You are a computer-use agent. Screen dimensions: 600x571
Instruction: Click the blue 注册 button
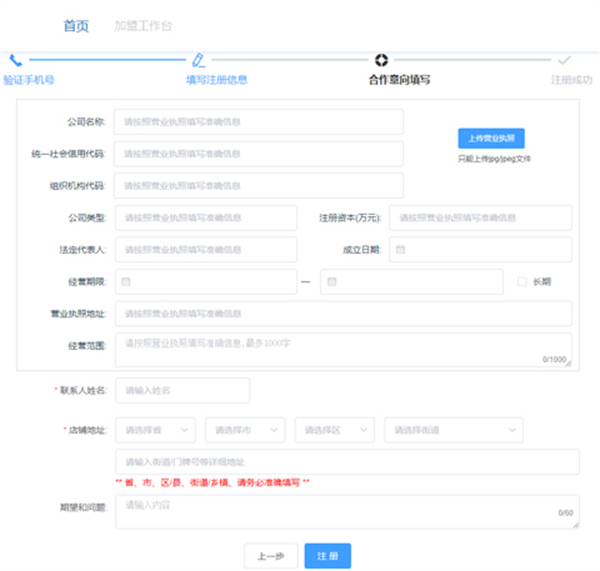(328, 556)
